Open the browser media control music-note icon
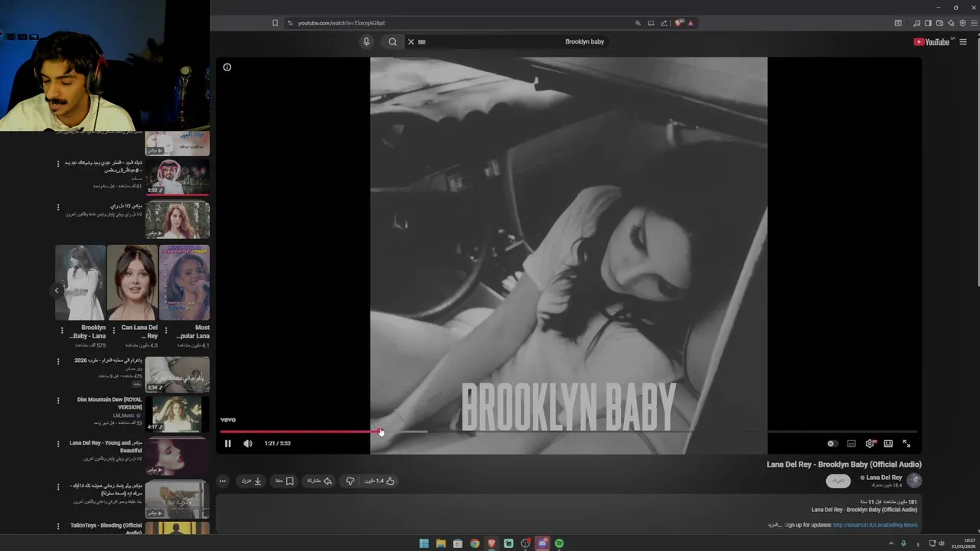980x551 pixels. click(x=916, y=23)
